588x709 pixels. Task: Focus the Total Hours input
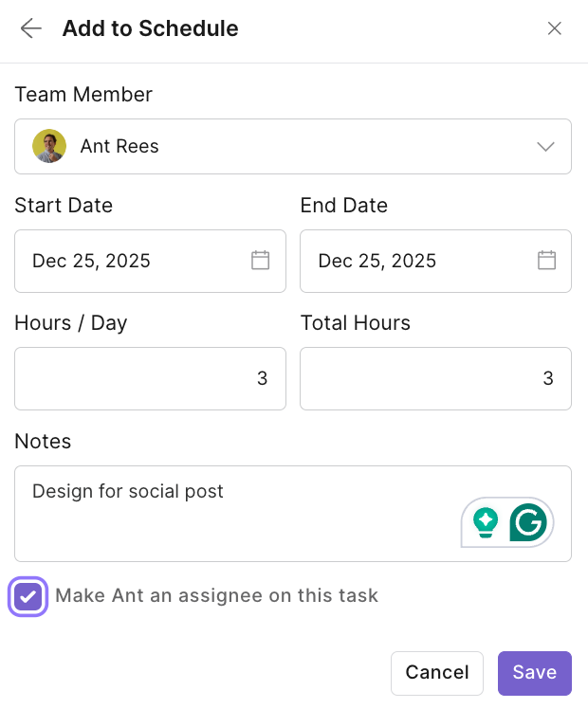click(x=435, y=378)
